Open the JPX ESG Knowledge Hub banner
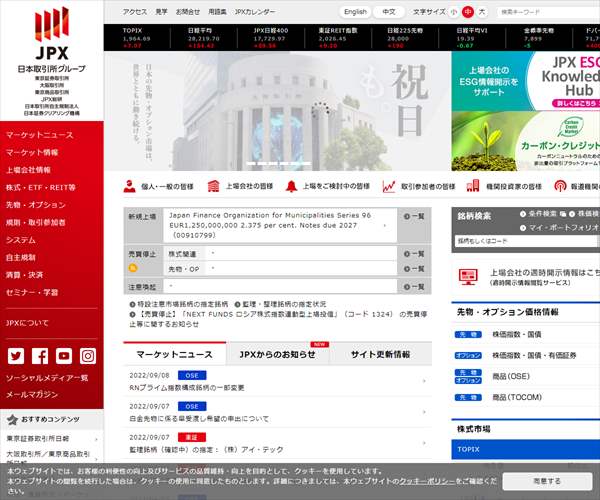The image size is (600, 500). (x=526, y=81)
